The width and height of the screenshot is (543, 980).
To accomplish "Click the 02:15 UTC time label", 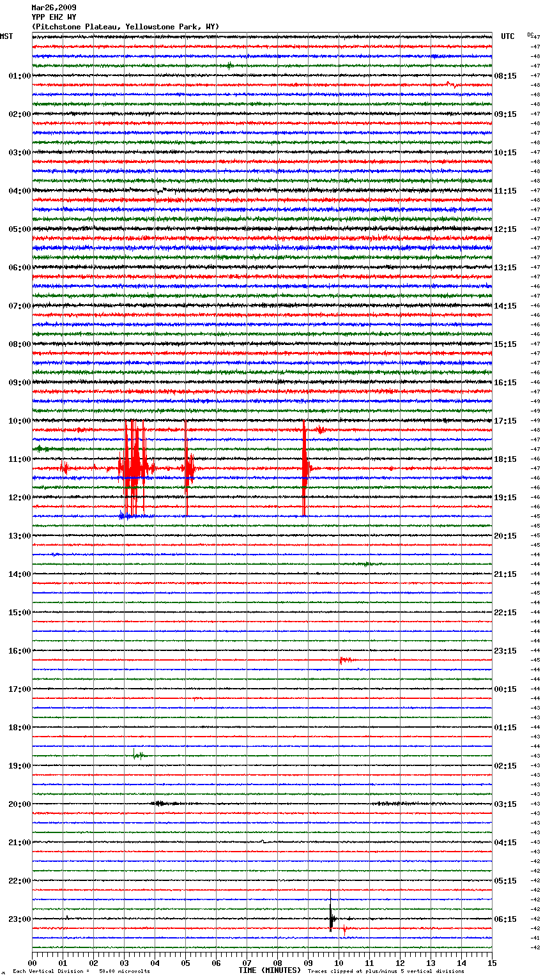I will tap(505, 766).
